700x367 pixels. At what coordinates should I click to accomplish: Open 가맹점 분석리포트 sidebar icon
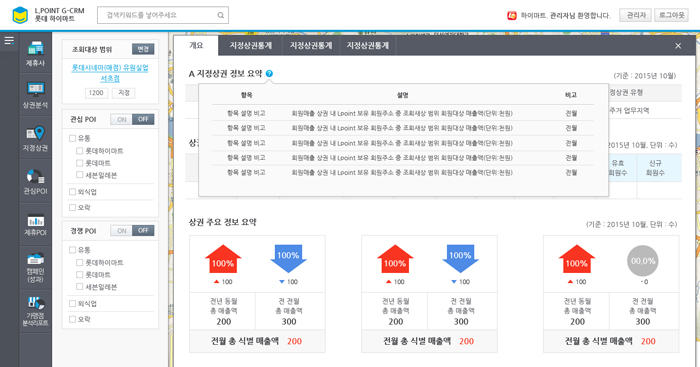tap(35, 311)
